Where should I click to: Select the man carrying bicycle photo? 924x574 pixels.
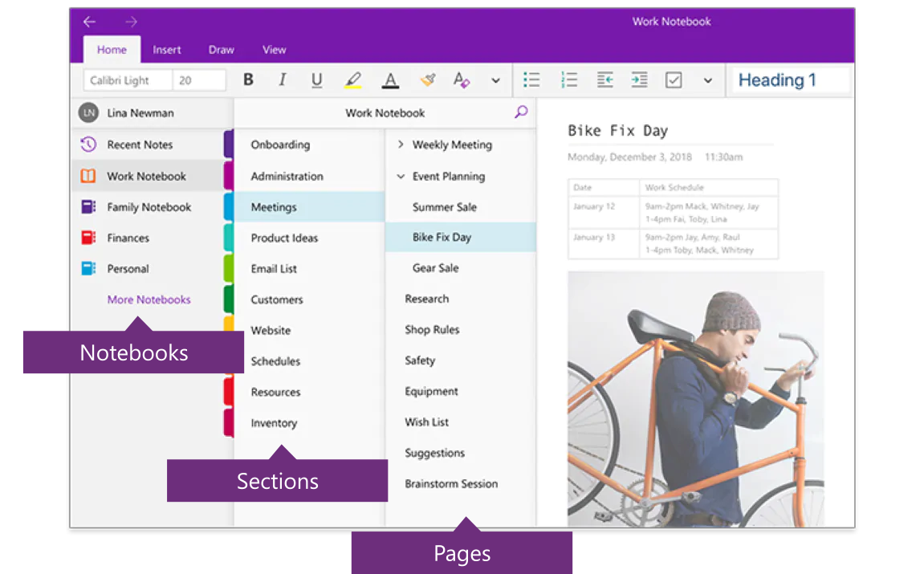coord(696,399)
